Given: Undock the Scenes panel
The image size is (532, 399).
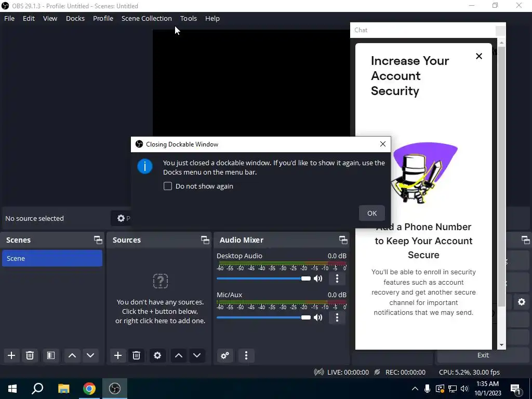Looking at the screenshot, I should [x=98, y=240].
